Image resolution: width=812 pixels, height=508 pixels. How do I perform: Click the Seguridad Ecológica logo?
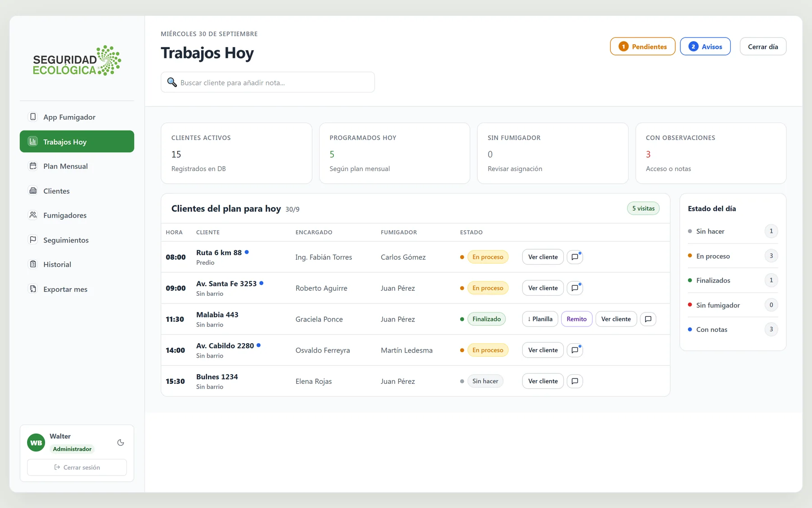tap(77, 61)
